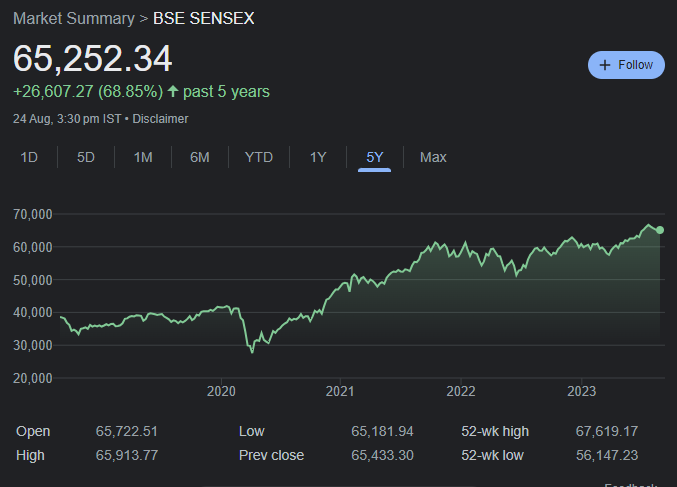Click the 52-wk low value 56,147.23
This screenshot has height=487, width=677.
point(607,455)
